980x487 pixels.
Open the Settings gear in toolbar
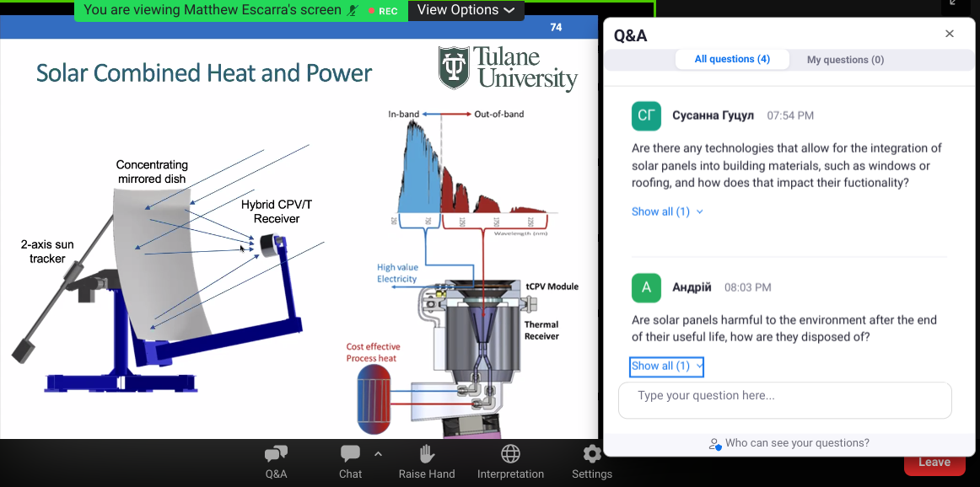(592, 461)
